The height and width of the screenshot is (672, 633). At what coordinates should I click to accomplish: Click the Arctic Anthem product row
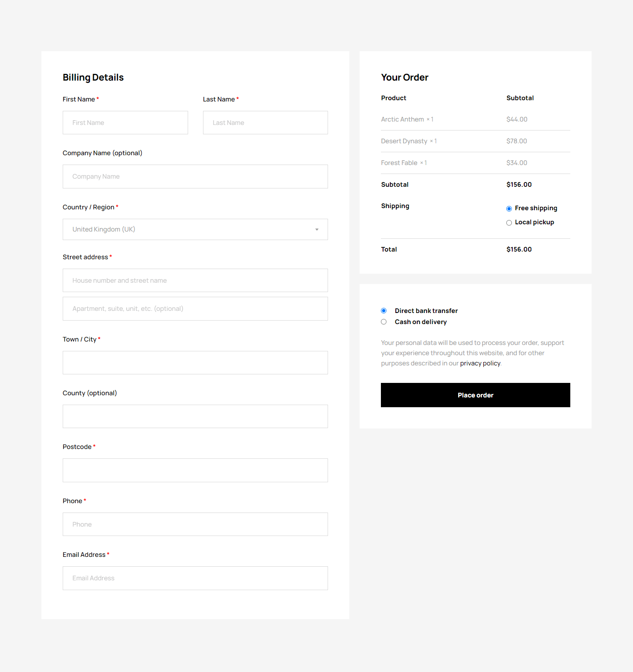click(x=402, y=119)
